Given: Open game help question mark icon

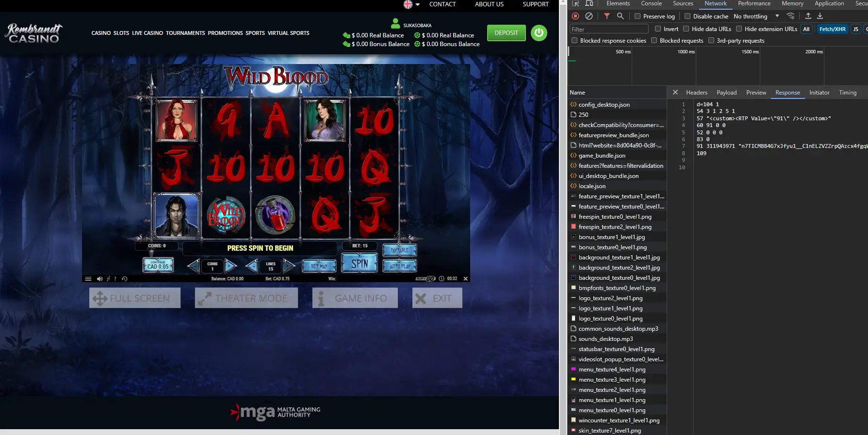Looking at the screenshot, I should click(x=115, y=279).
